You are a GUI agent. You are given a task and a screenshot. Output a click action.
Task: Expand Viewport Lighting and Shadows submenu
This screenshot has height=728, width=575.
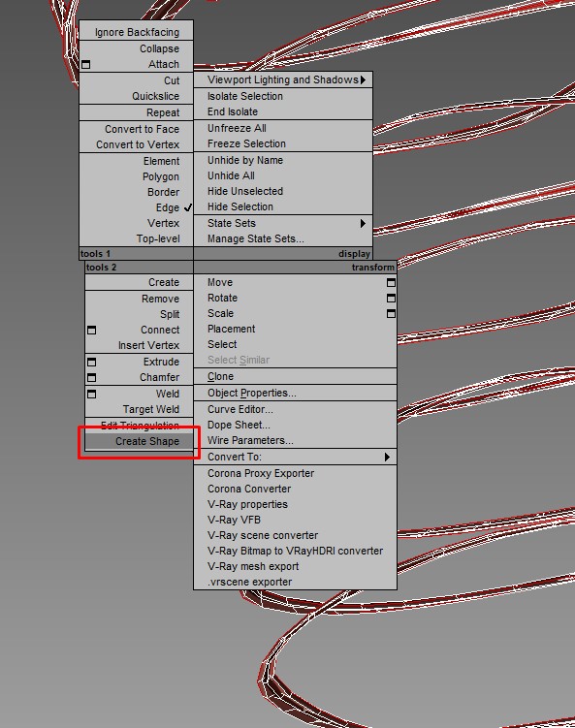pos(283,79)
